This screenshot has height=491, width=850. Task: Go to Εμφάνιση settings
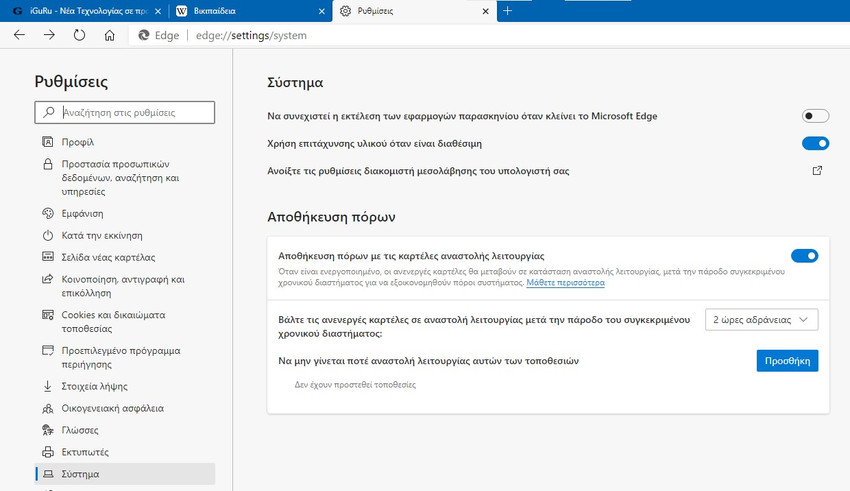pyautogui.click(x=125, y=214)
